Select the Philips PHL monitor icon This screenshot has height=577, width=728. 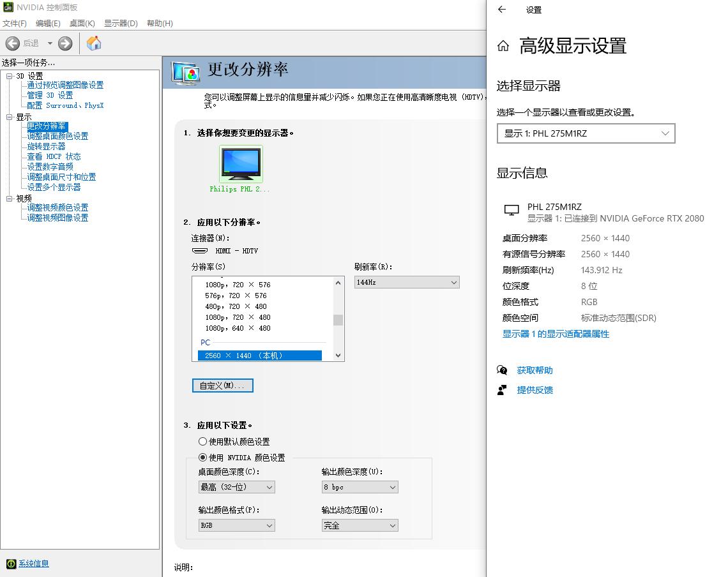click(x=241, y=164)
